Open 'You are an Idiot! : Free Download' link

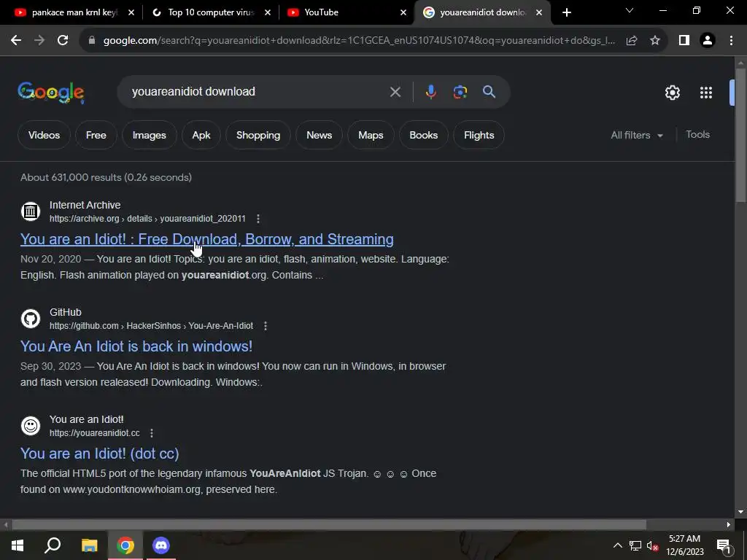[206, 239]
